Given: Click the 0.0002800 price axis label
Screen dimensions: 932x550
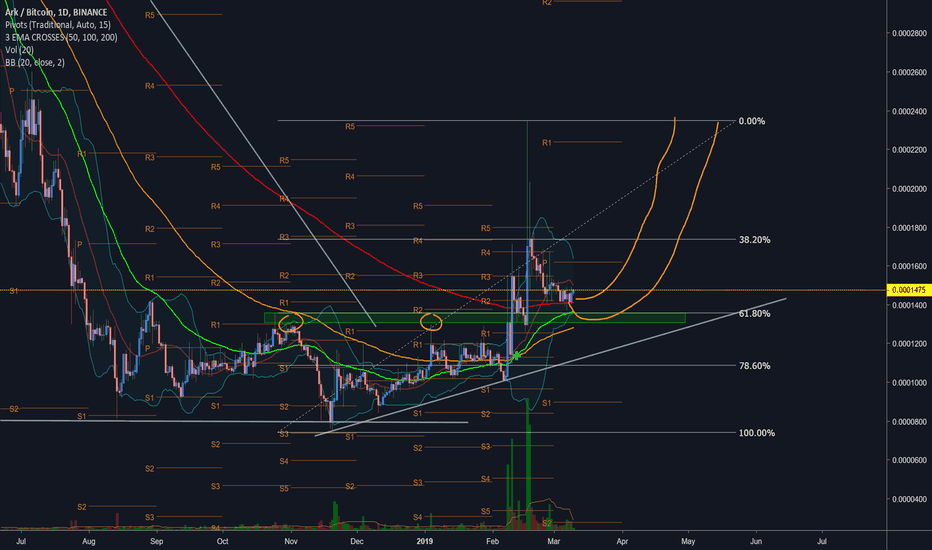Looking at the screenshot, I should point(909,33).
